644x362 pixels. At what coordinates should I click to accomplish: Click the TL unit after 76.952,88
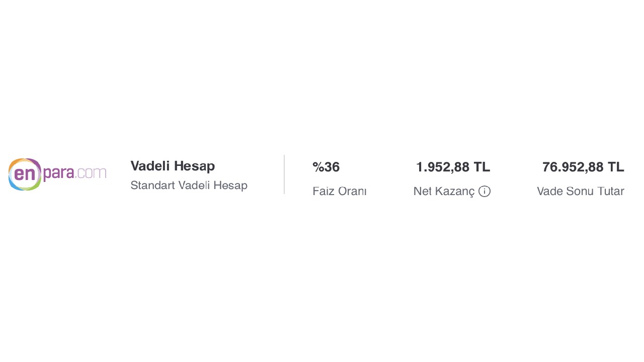[616, 167]
